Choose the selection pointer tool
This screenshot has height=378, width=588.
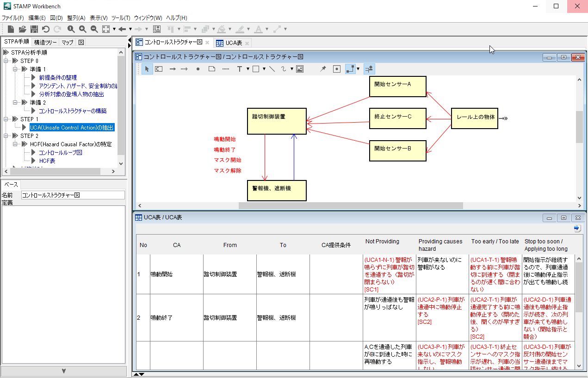tap(147, 69)
